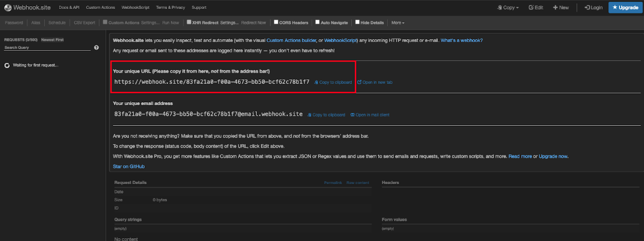The image size is (644, 241).
Task: Click the REQUESTS (0/500) label
Action: 21,40
